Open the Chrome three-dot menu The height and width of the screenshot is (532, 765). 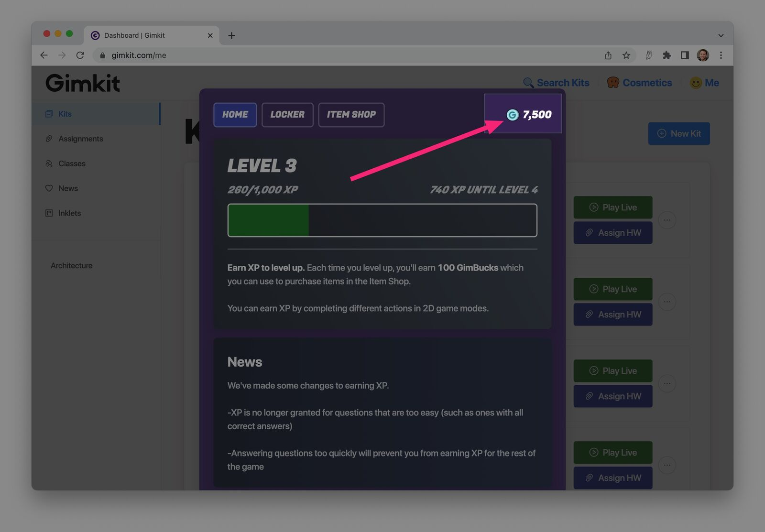pos(721,55)
